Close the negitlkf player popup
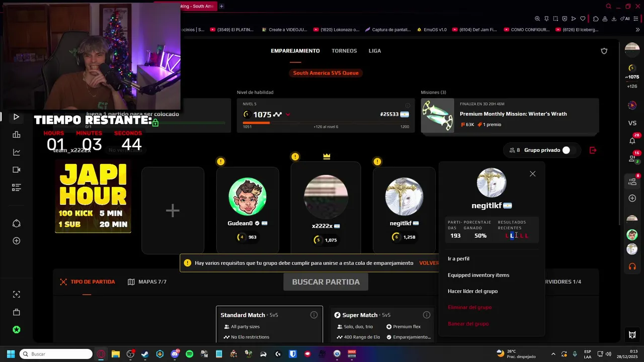Image resolution: width=644 pixels, height=362 pixels. click(x=532, y=174)
